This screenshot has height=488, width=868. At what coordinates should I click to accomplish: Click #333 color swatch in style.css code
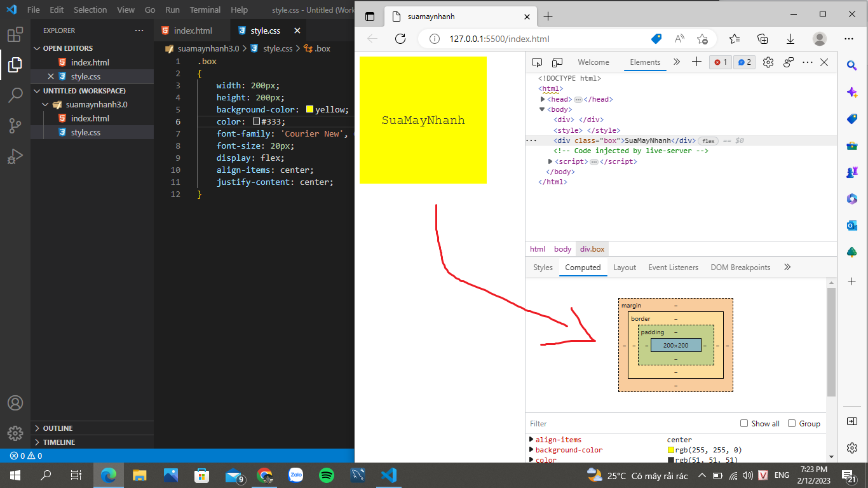pyautogui.click(x=256, y=121)
